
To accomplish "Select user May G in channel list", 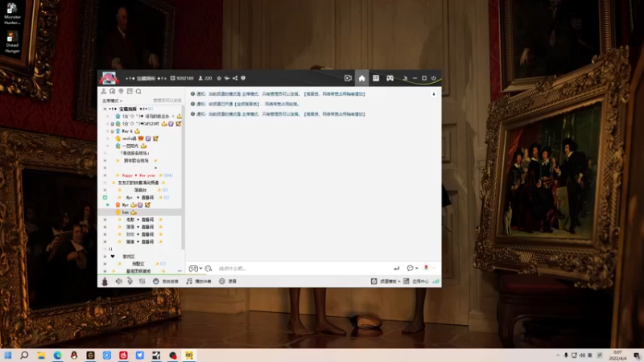I will point(128,131).
